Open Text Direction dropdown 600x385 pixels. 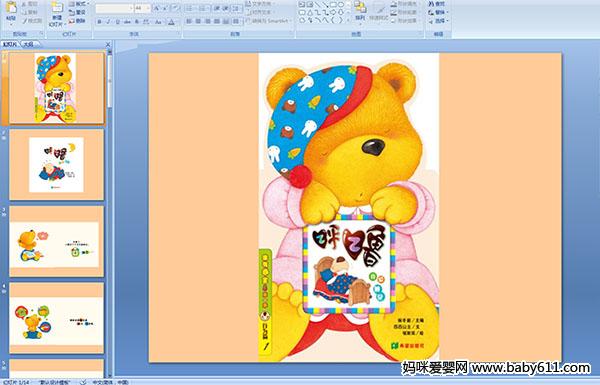pos(261,4)
